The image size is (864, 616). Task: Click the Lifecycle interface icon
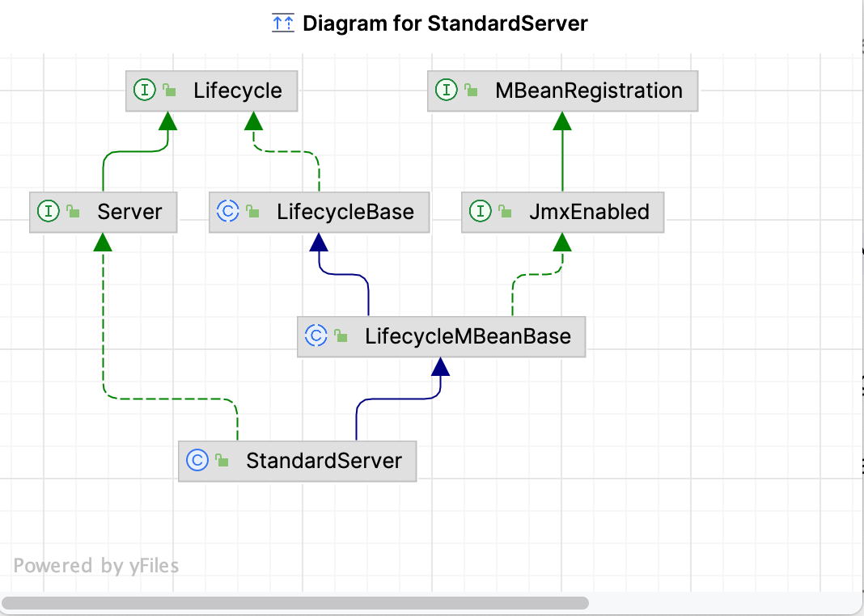[x=145, y=89]
